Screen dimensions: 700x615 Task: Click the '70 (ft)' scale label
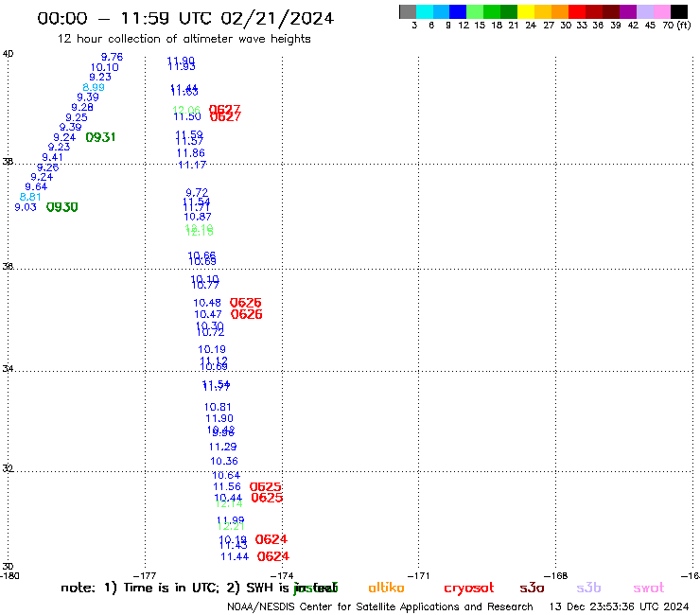tap(676, 26)
